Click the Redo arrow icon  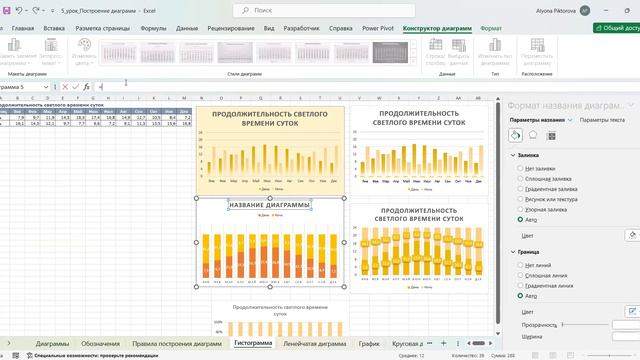tap(36, 11)
